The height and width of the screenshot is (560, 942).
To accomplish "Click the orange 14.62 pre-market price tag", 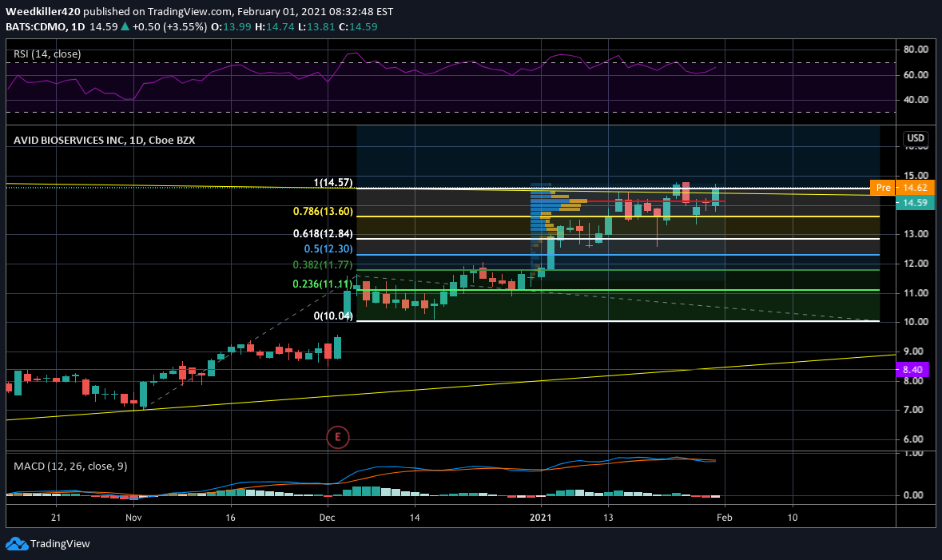I will click(915, 188).
